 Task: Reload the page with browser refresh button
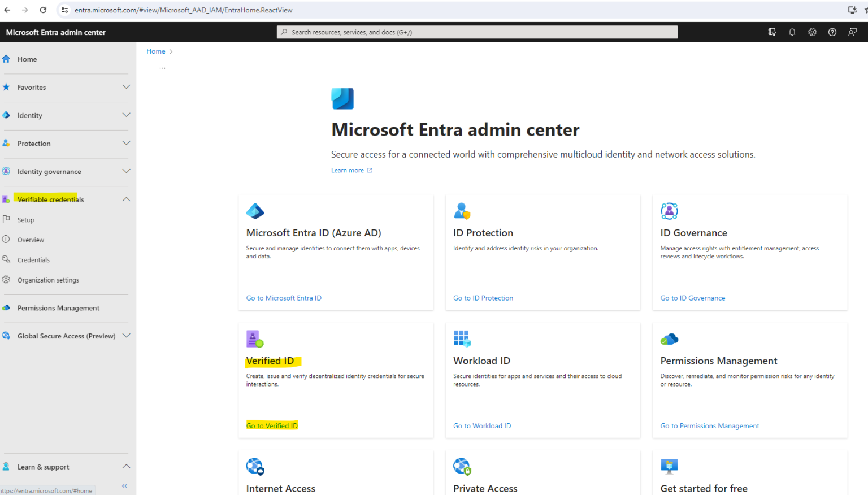tap(43, 10)
